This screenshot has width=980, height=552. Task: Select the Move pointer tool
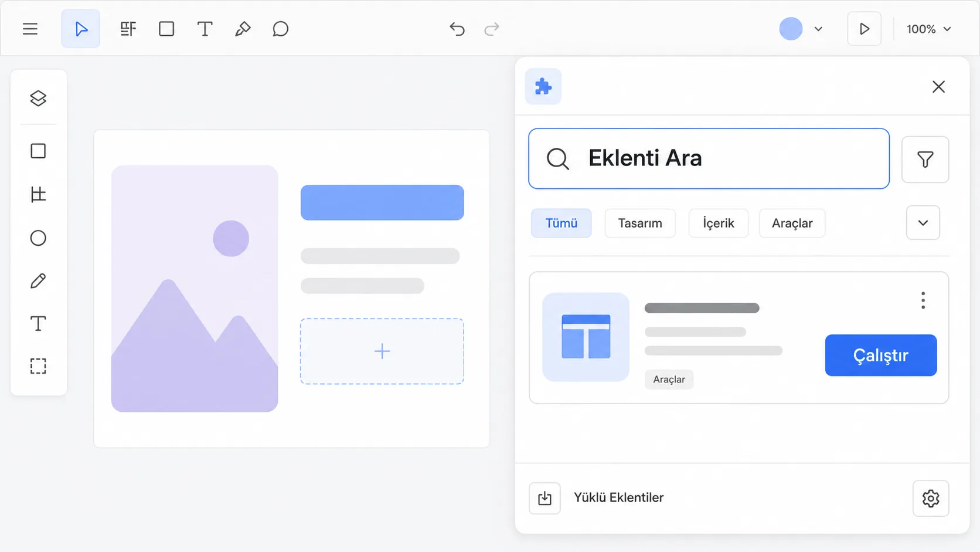click(x=81, y=29)
